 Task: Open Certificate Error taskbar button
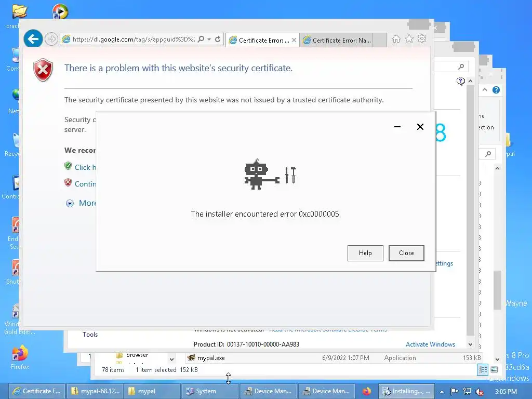tap(37, 391)
